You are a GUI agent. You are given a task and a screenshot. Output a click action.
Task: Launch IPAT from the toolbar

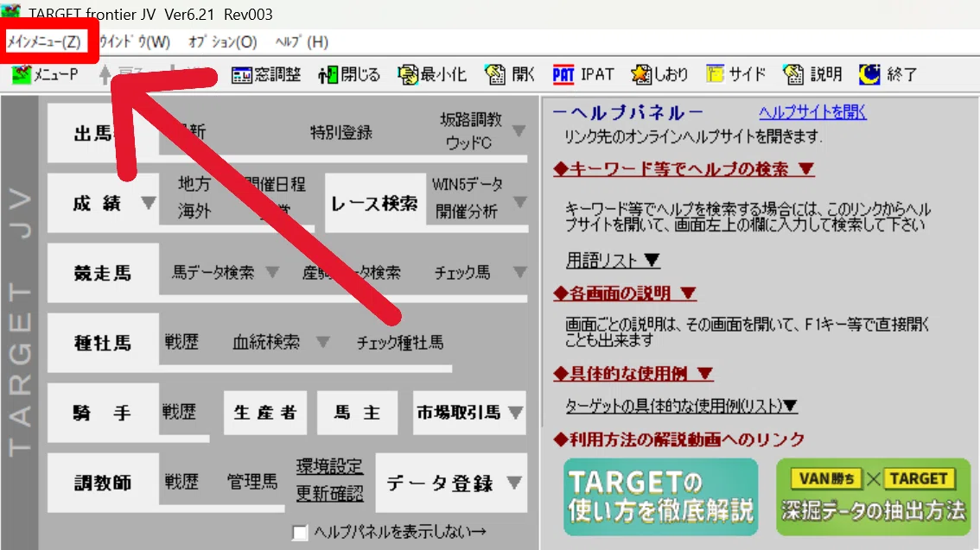[x=583, y=75]
